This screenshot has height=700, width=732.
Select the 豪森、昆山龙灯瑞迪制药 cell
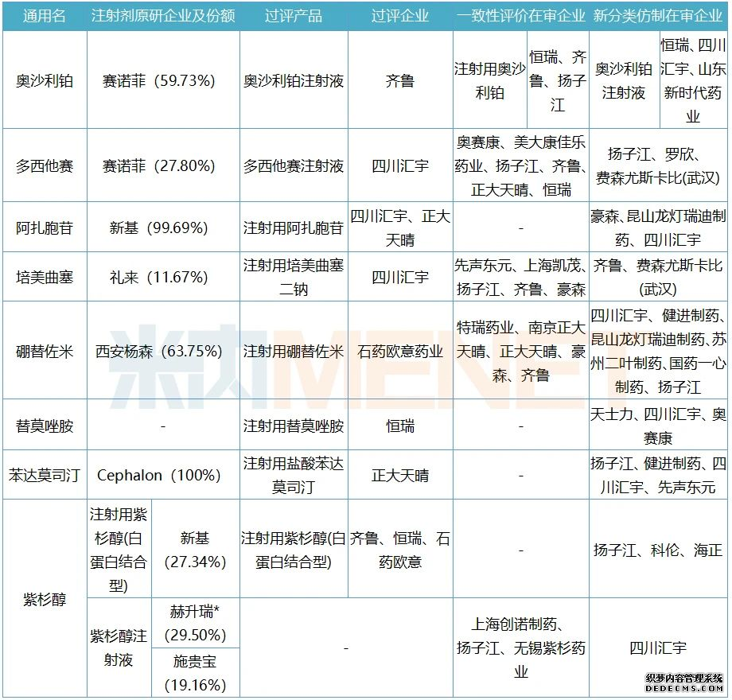658,227
